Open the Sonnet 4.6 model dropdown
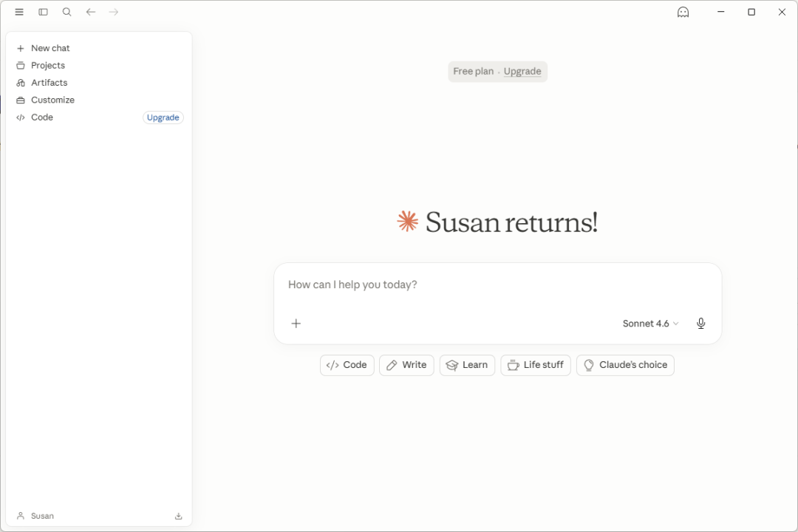 tap(650, 324)
